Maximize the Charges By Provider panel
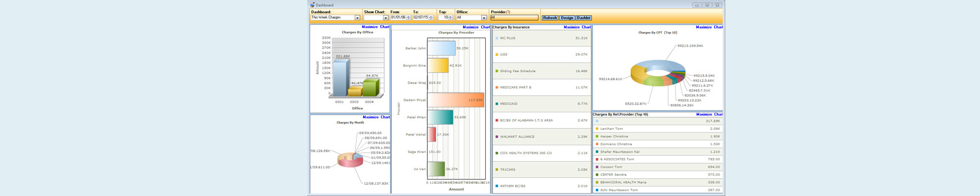 coord(470,28)
